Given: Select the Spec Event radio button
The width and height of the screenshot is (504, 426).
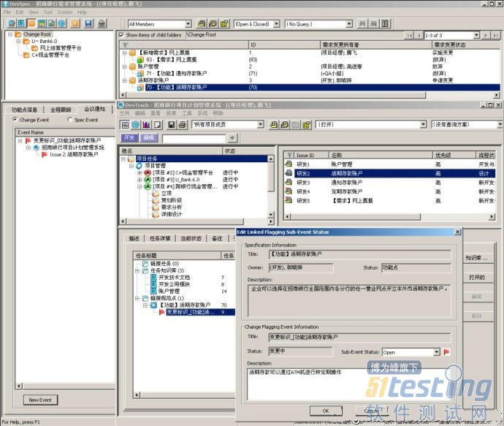Looking at the screenshot, I should [69, 120].
